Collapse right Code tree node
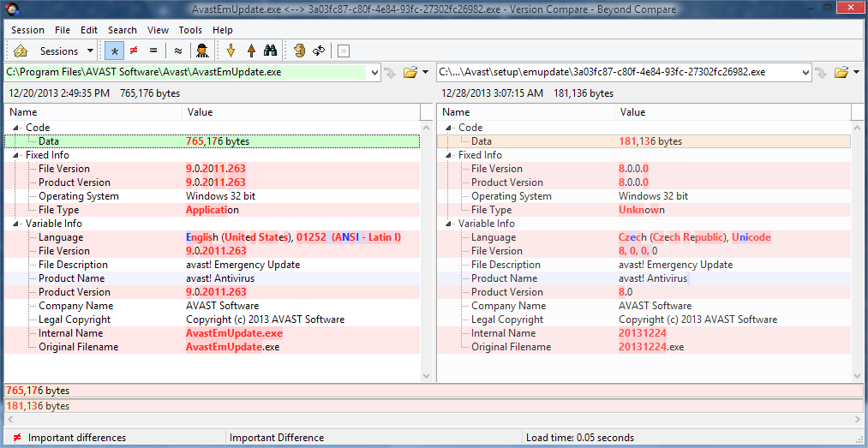The image size is (868, 448). [x=449, y=128]
